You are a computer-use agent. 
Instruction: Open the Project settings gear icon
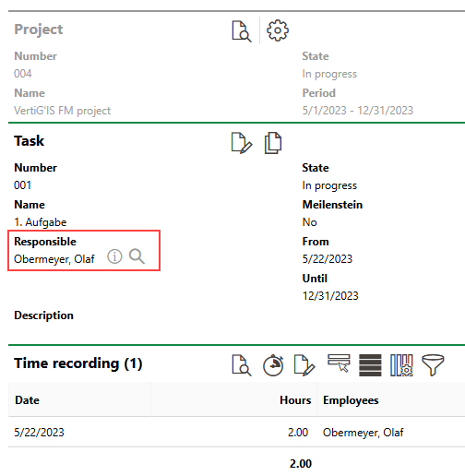click(x=278, y=30)
